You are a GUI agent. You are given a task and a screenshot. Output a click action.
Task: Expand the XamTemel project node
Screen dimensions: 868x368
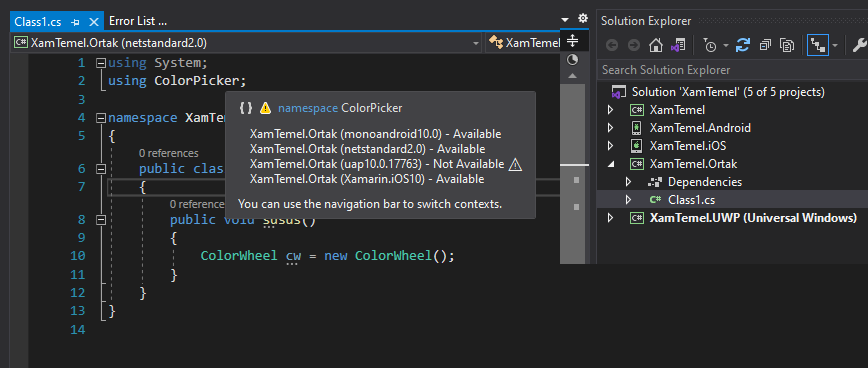pos(611,110)
